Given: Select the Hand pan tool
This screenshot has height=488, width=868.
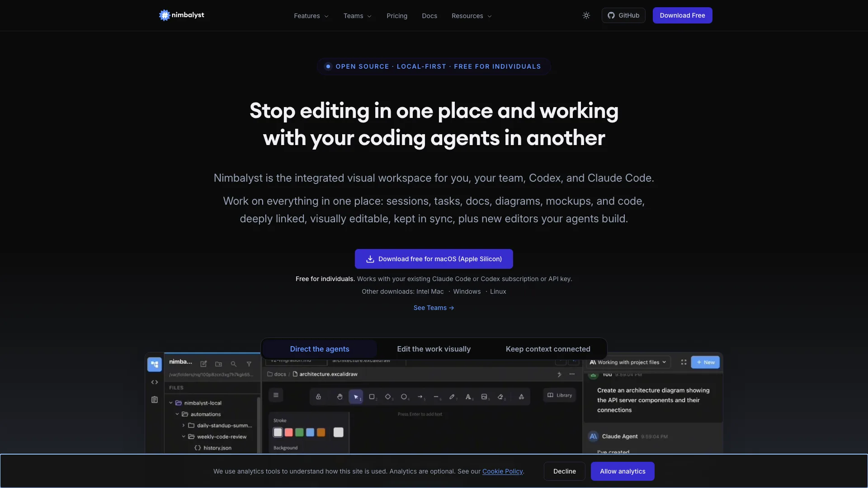Looking at the screenshot, I should (x=340, y=397).
